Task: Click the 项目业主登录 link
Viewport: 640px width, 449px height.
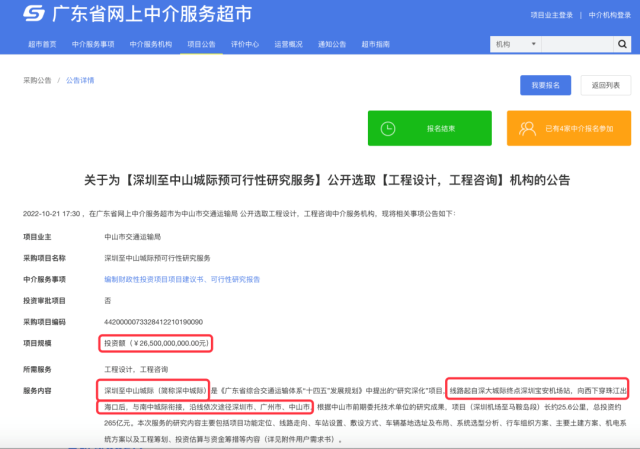Action: click(x=551, y=15)
